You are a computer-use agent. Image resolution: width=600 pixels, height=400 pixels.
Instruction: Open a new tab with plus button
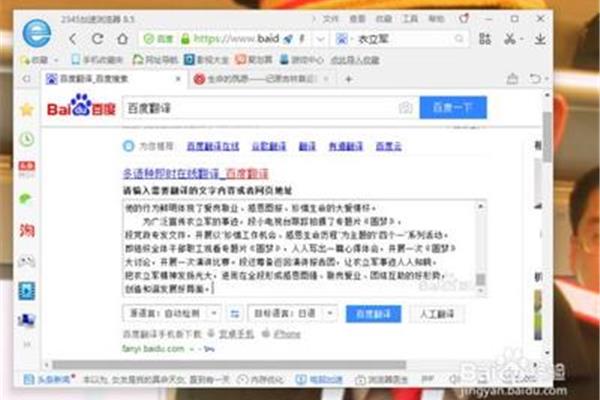pos(349,79)
